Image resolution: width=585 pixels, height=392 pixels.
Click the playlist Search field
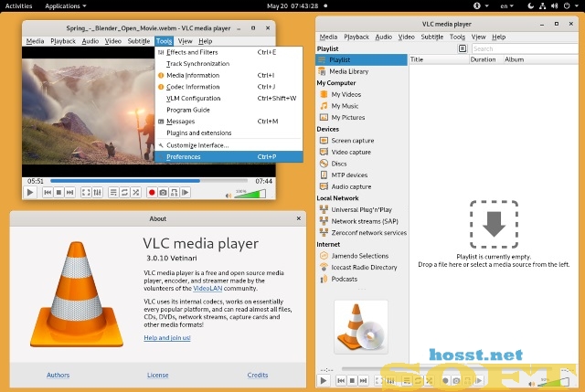click(x=525, y=48)
